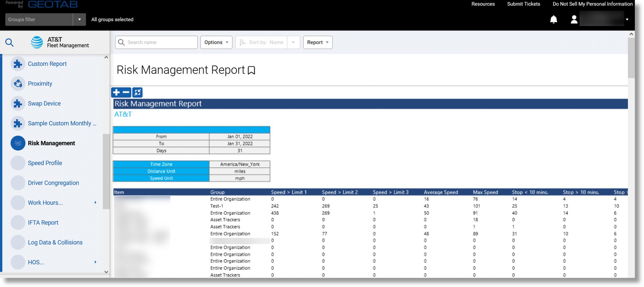Select Risk Management menu item
The image size is (644, 287).
[51, 143]
